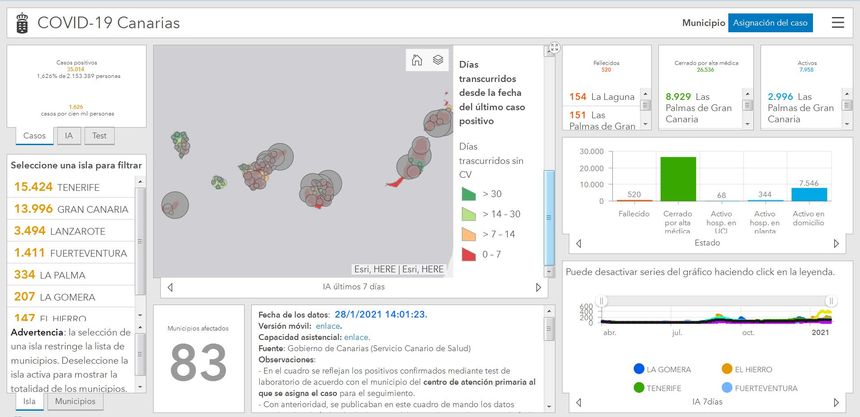The height and width of the screenshot is (417, 860).
Task: Open the hamburger menu in header
Action: [837, 22]
